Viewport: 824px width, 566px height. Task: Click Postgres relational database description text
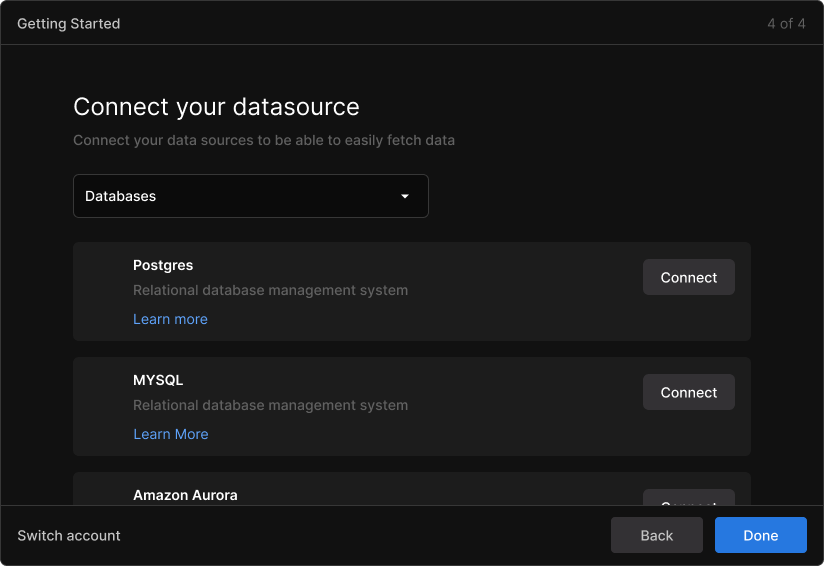click(x=271, y=290)
